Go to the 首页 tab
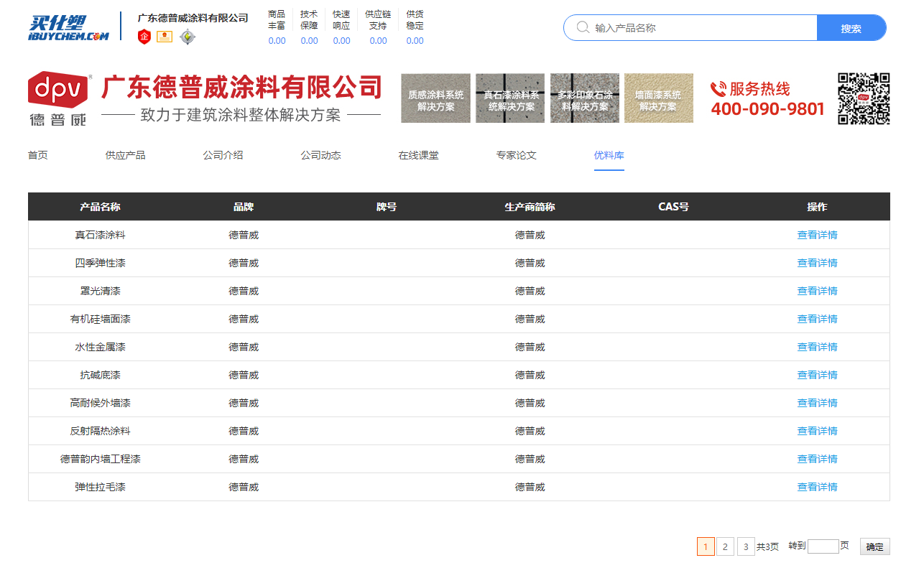Screen dimensions: 924x568 click(x=38, y=155)
